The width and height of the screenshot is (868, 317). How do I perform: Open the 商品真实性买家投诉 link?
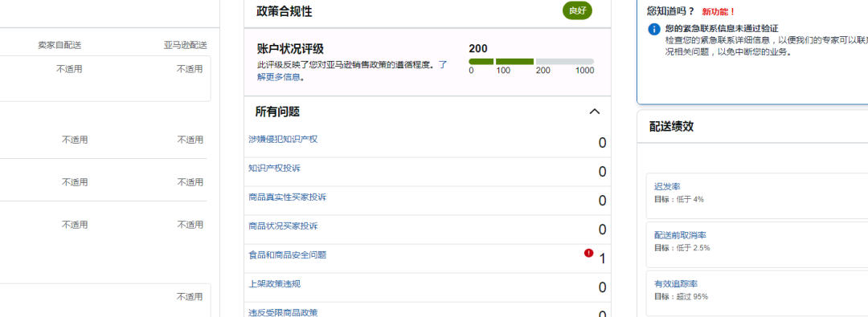pyautogui.click(x=287, y=197)
